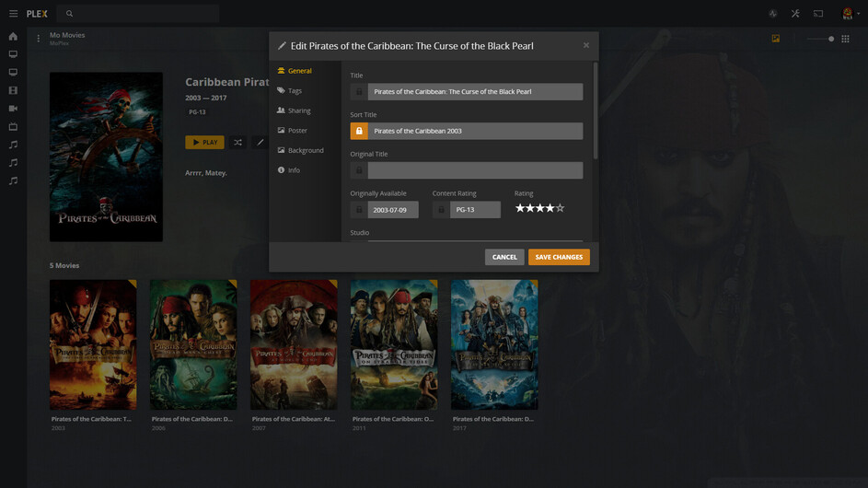Toggle the lock on the Title field
This screenshot has width=868, height=488.
(359, 92)
